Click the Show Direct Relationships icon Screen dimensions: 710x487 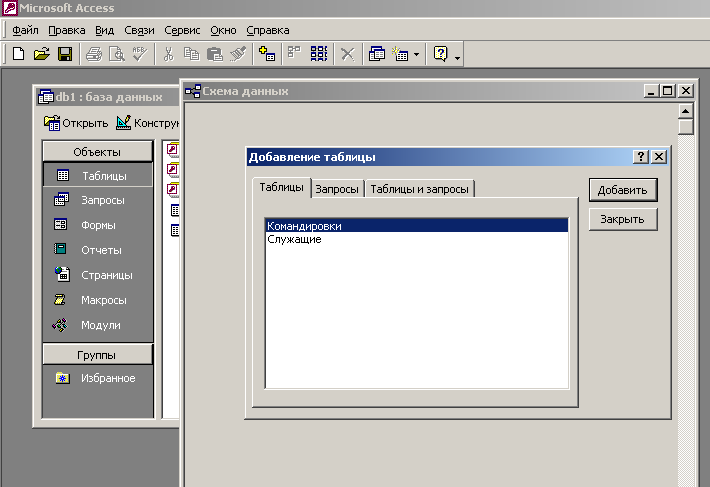tap(294, 53)
